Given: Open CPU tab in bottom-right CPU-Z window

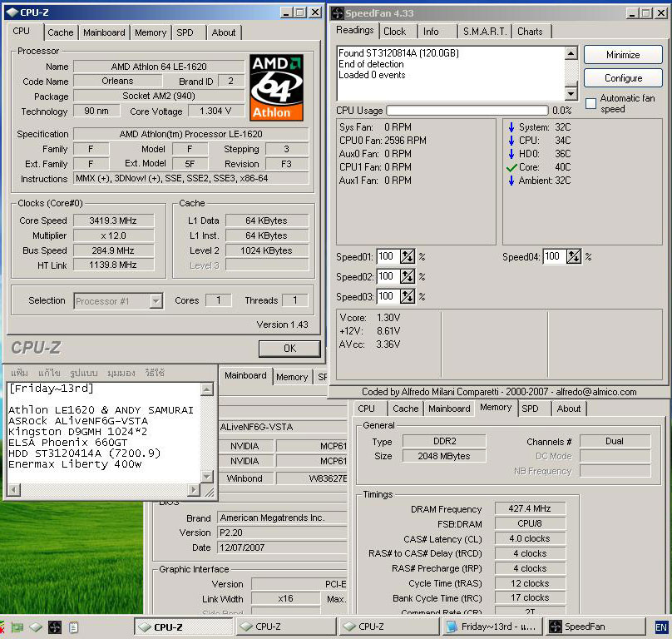Looking at the screenshot, I should (367, 409).
